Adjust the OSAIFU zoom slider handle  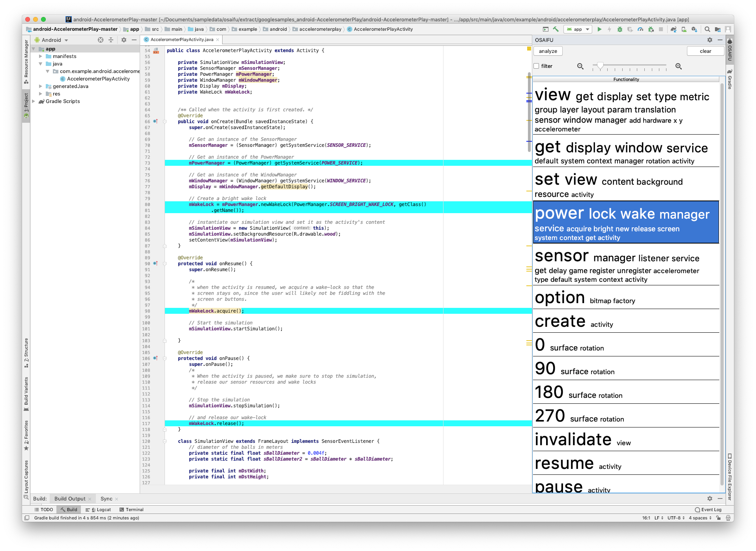600,66
